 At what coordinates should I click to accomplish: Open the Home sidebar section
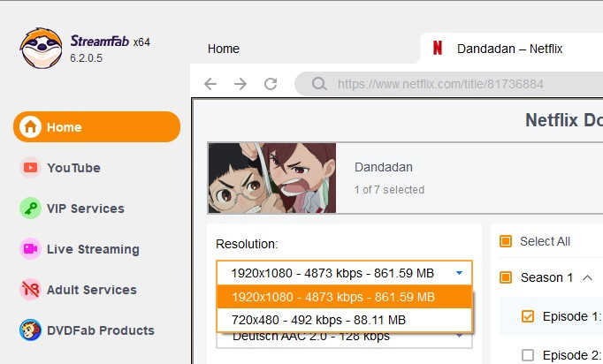click(x=96, y=127)
